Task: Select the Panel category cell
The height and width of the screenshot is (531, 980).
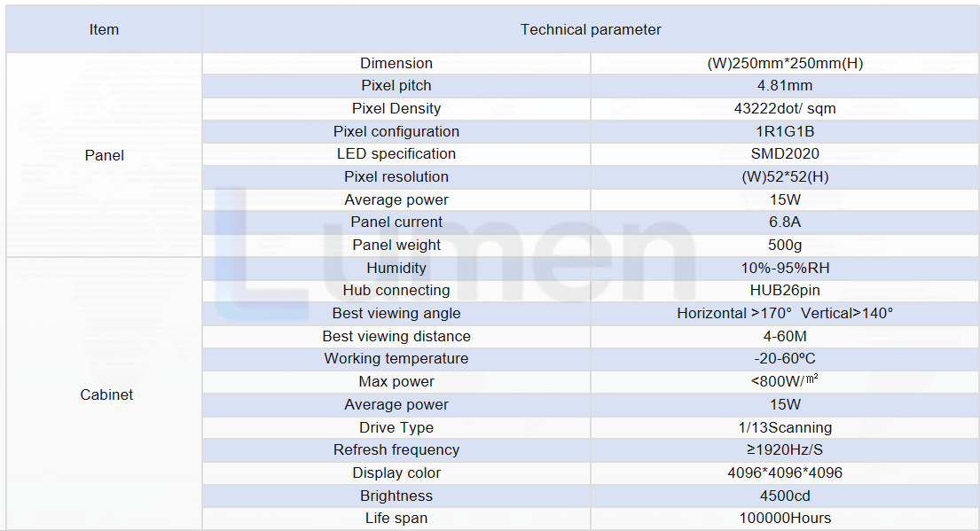Action: [x=105, y=155]
